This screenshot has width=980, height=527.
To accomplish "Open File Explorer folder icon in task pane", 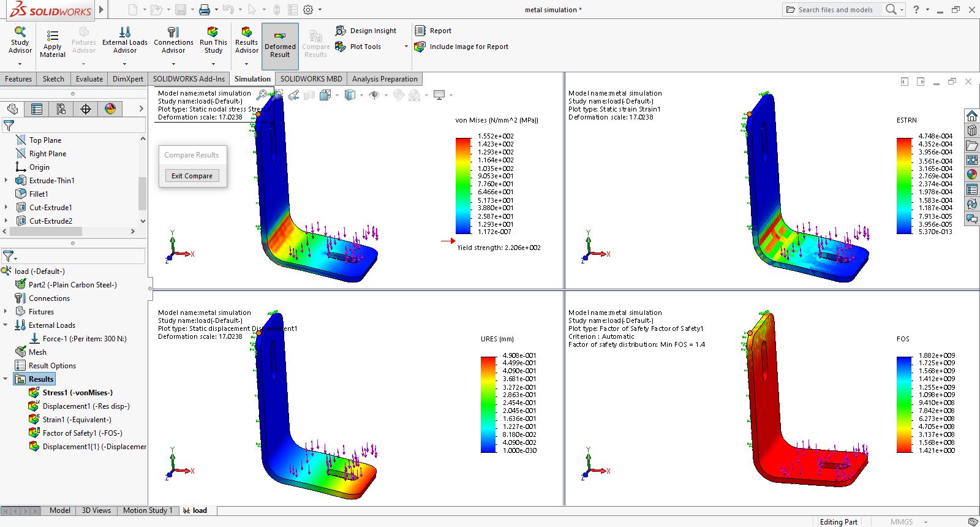I will [x=972, y=145].
